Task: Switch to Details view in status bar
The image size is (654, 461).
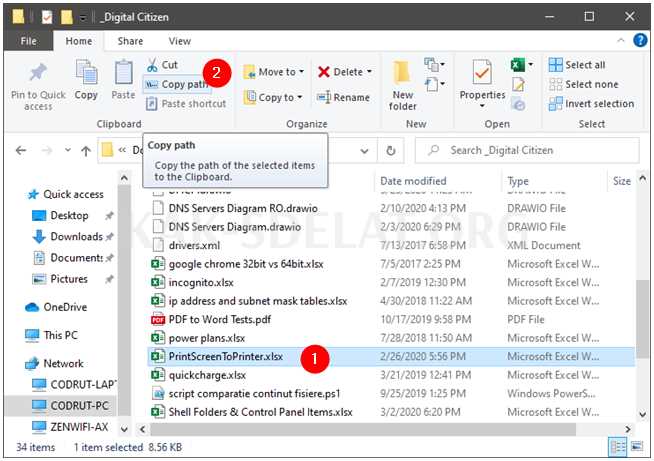Action: 617,447
